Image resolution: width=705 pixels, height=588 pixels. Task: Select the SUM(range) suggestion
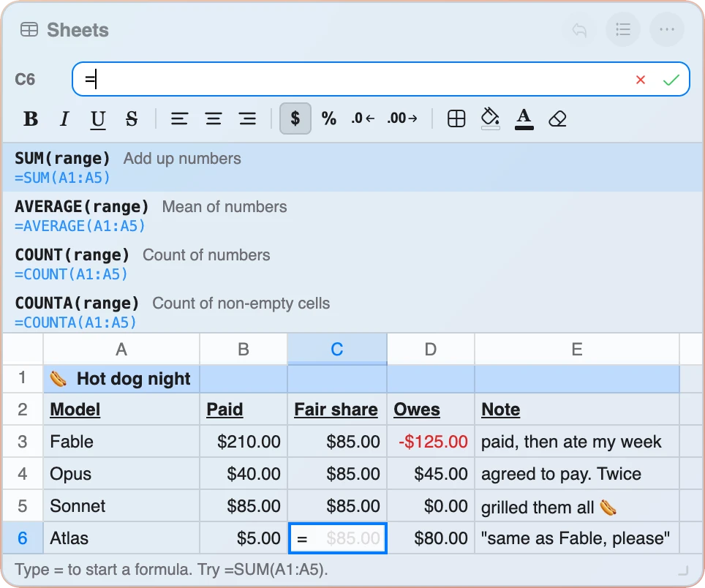tap(352, 167)
